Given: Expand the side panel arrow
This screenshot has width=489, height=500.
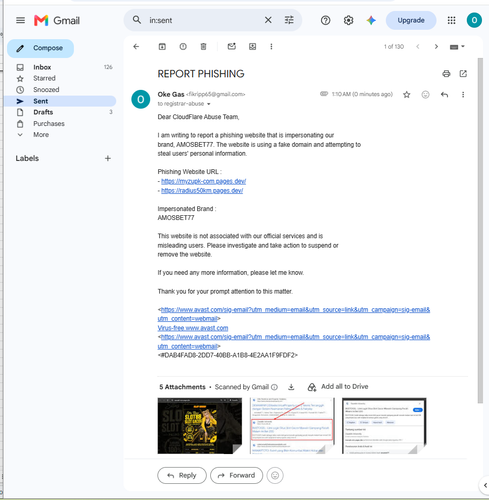Looking at the screenshot, I should point(485,485).
